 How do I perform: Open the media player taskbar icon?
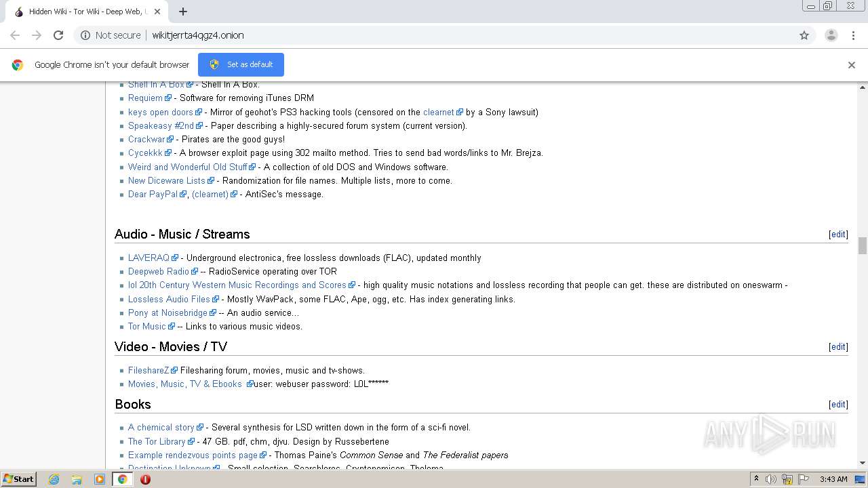(100, 479)
